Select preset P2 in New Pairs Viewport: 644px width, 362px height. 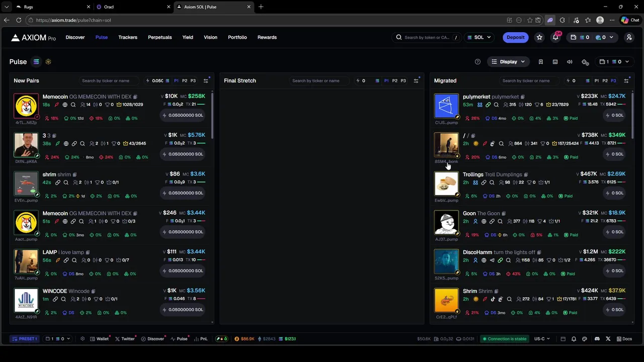[185, 80]
